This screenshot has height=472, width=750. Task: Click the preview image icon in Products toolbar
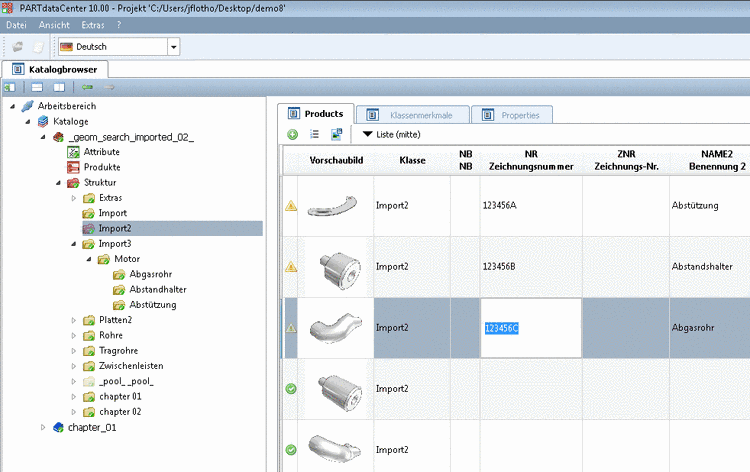[337, 134]
